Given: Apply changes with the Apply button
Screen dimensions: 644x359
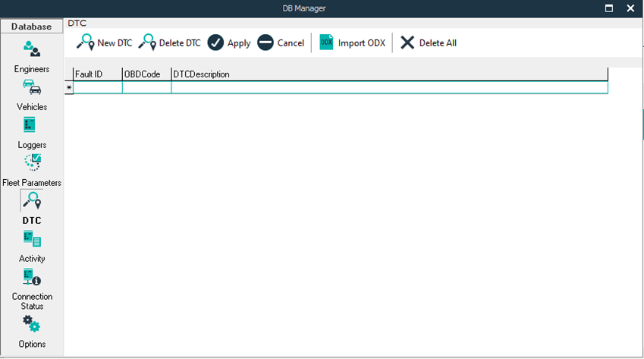Looking at the screenshot, I should point(229,43).
